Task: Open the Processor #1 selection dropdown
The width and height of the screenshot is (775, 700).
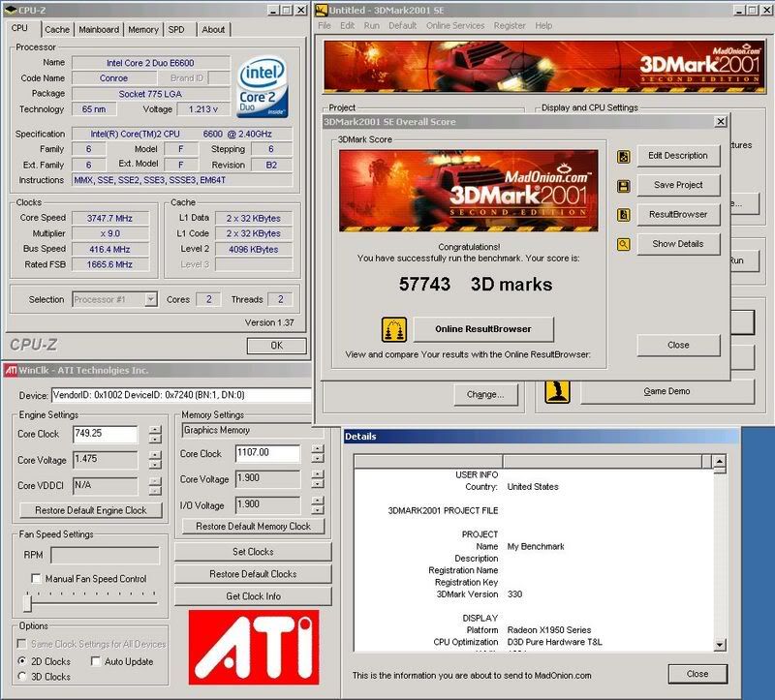Action: click(151, 299)
